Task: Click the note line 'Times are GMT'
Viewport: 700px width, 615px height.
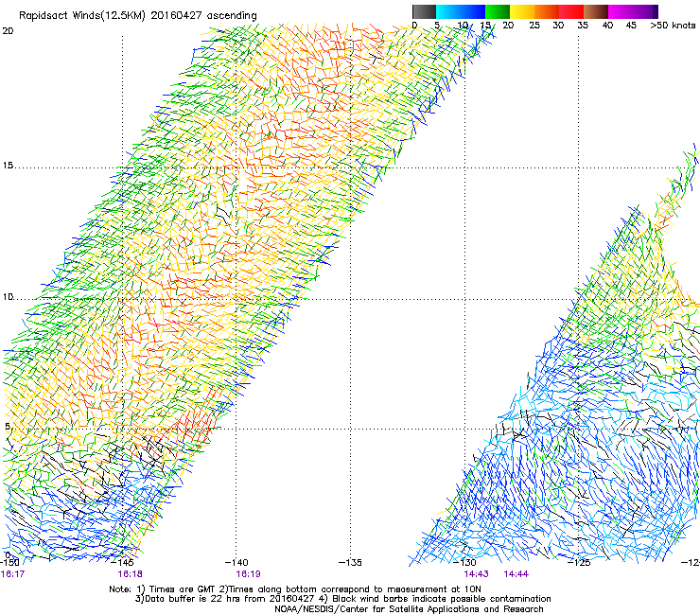Action: point(182,589)
